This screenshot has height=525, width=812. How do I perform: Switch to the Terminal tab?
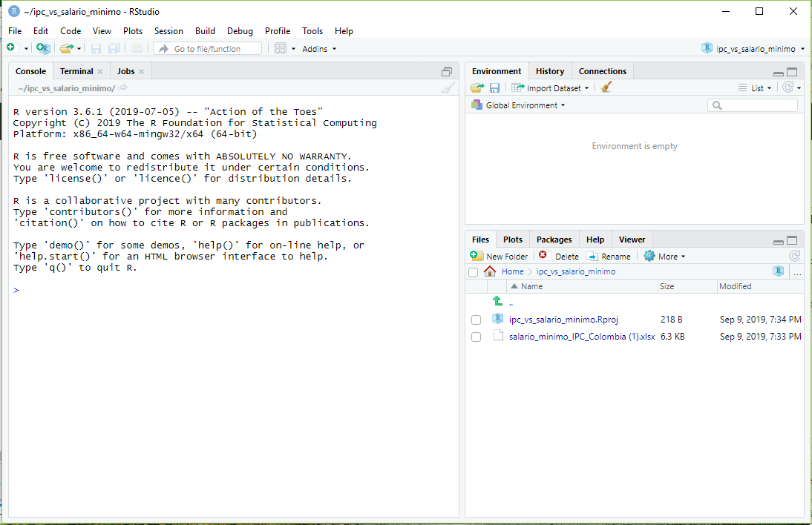pos(76,71)
